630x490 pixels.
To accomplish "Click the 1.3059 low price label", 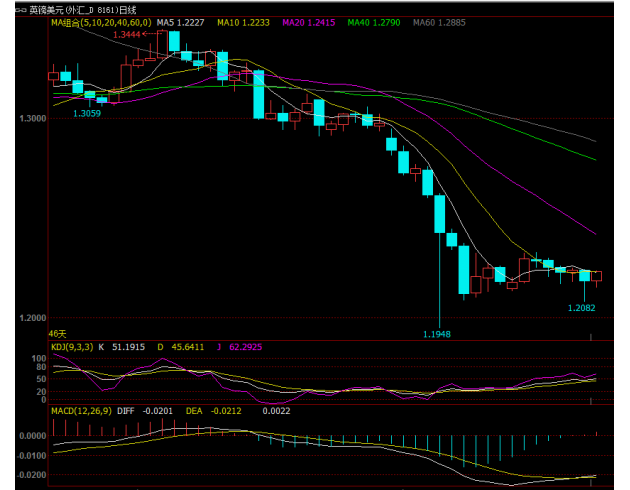I will (87, 114).
